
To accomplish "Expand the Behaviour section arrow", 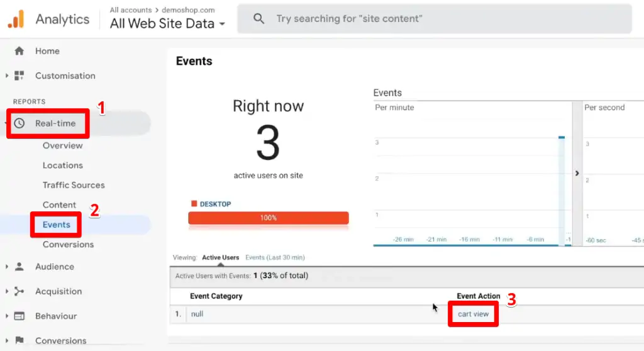I will click(6, 316).
